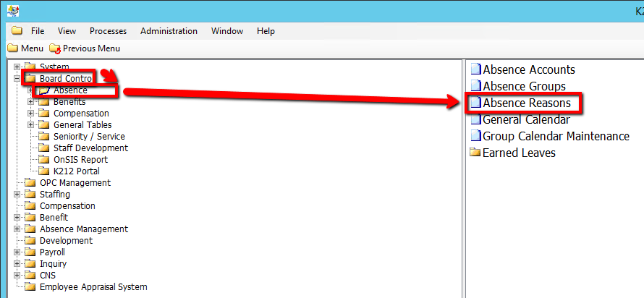Image resolution: width=644 pixels, height=298 pixels.
Task: Select the OnSIS Report tree item
Action: (x=80, y=160)
